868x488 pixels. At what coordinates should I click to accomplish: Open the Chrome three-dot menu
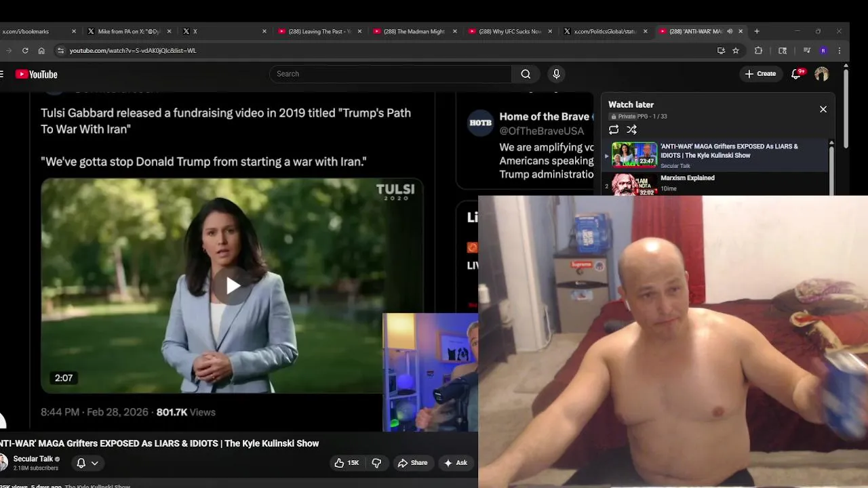[x=840, y=50]
